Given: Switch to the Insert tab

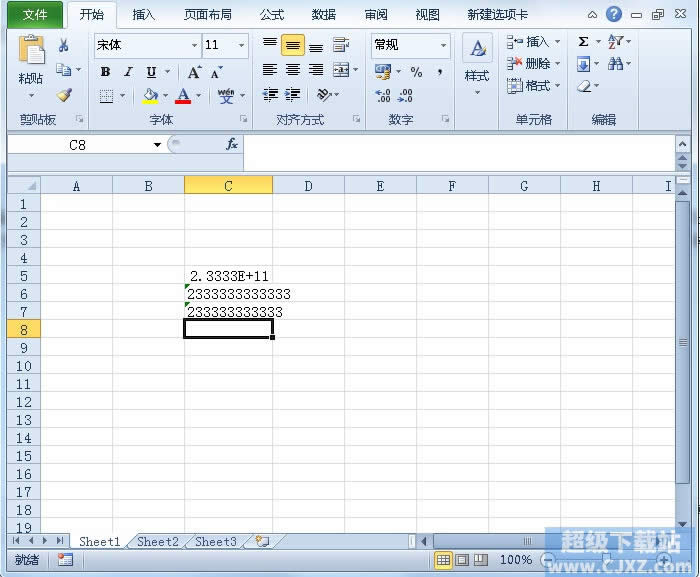Looking at the screenshot, I should 143,15.
